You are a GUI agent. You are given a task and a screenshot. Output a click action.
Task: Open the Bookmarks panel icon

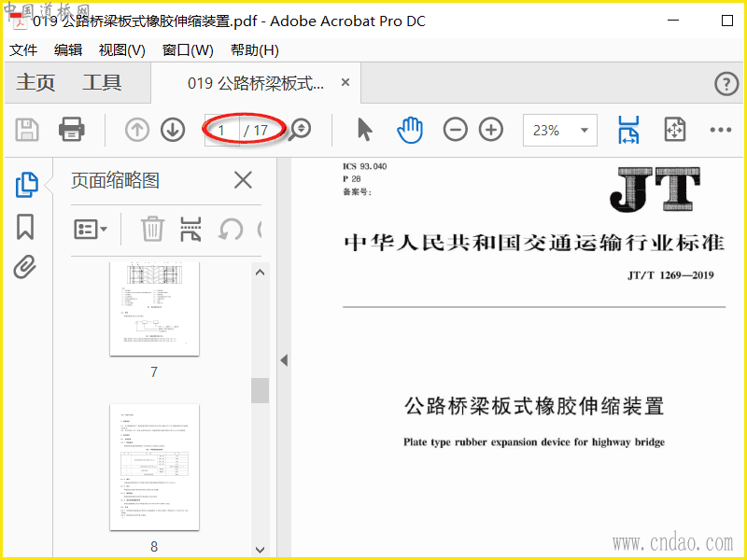25,226
